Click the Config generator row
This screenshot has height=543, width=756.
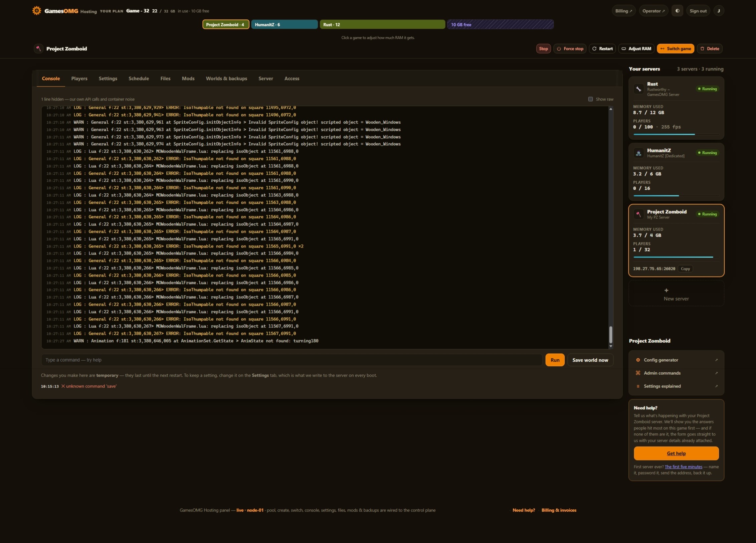(676, 360)
